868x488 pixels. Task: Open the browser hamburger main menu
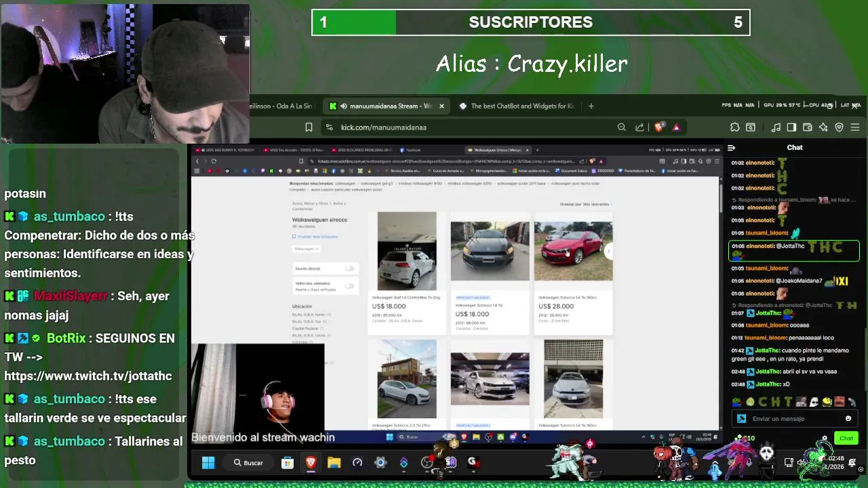[855, 127]
